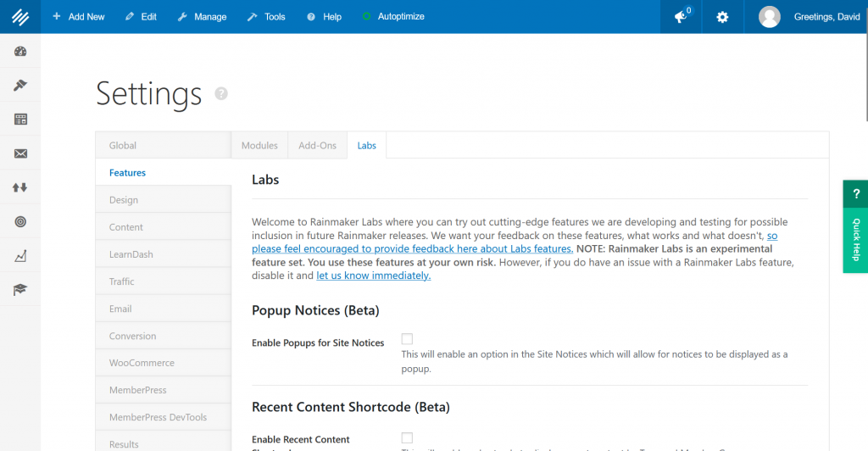Select MemberPress DevTools in settings sidebar
Viewport: 868px width, 451px height.
point(164,417)
